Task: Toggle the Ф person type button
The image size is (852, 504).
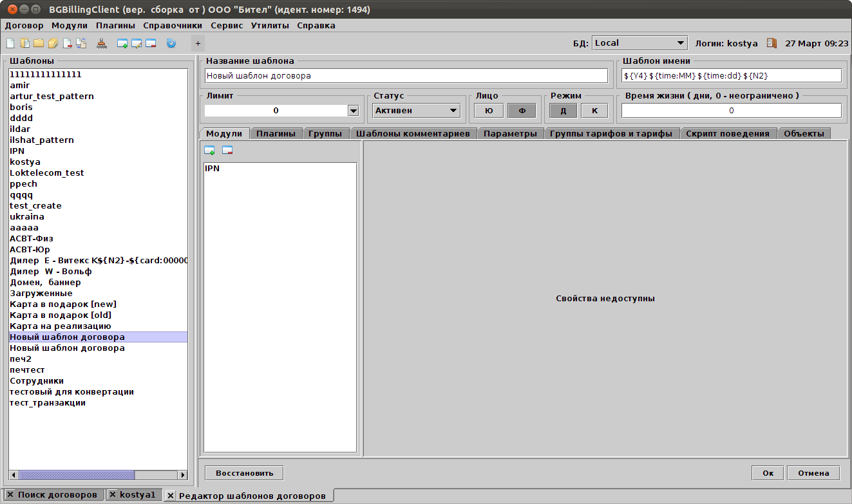Action: pos(522,111)
